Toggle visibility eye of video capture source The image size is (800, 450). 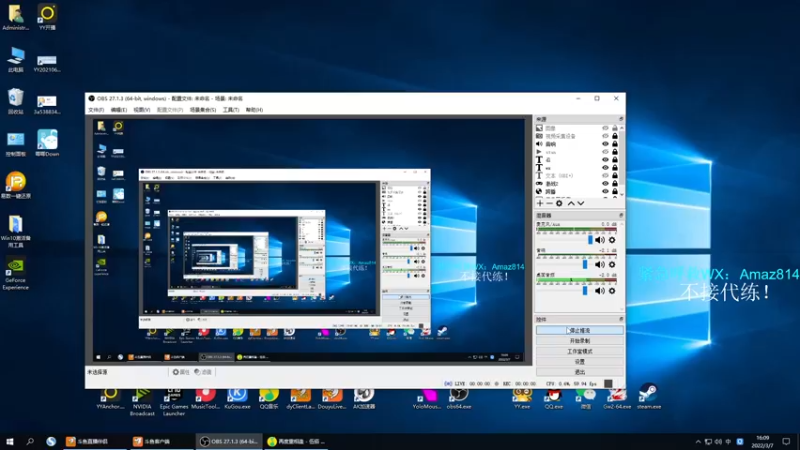[x=605, y=136]
